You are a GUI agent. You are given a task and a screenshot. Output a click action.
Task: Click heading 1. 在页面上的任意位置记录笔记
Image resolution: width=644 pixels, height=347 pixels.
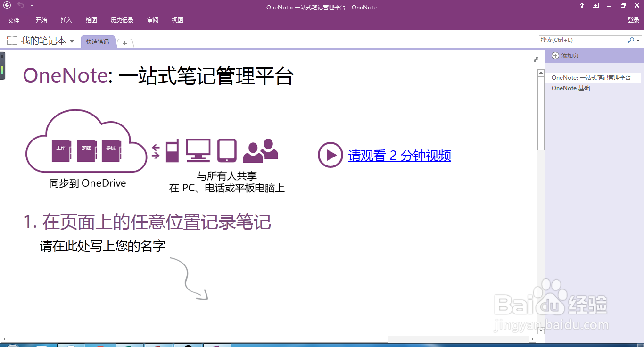coord(147,222)
